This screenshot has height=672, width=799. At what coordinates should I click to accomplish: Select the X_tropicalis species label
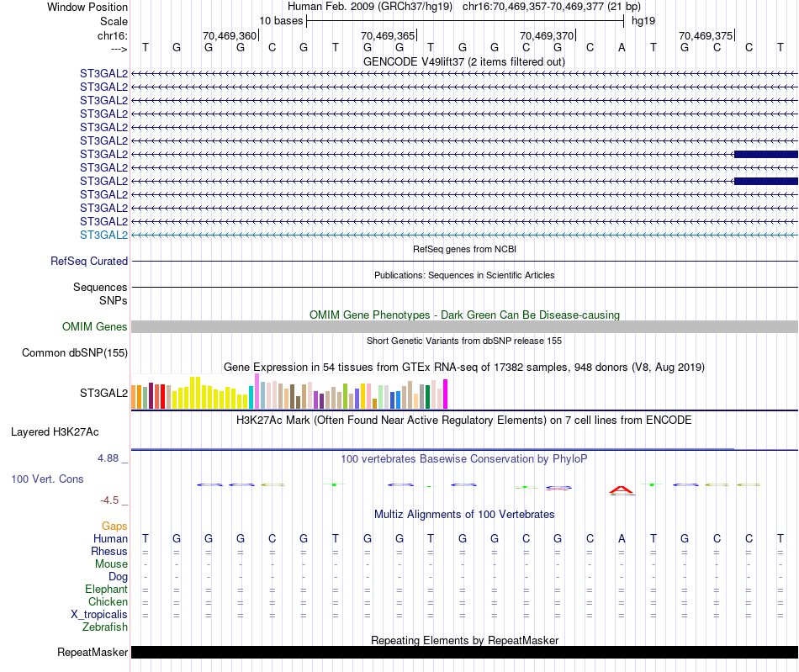click(x=99, y=615)
